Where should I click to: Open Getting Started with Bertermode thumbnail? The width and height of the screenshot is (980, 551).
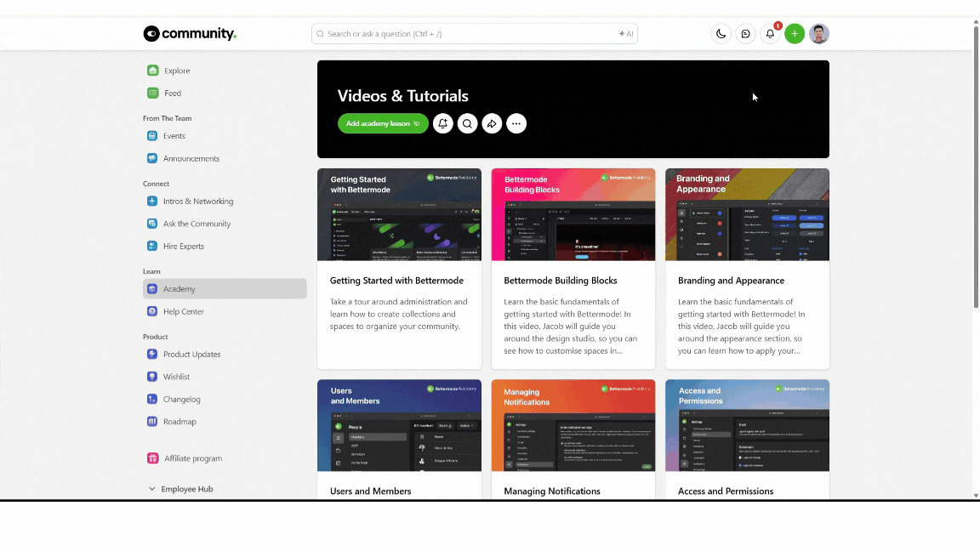399,214
